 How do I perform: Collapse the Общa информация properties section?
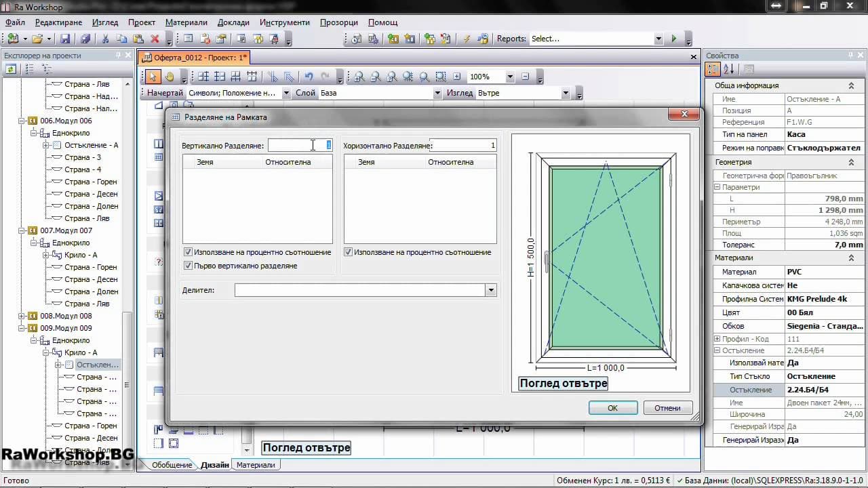pos(851,86)
